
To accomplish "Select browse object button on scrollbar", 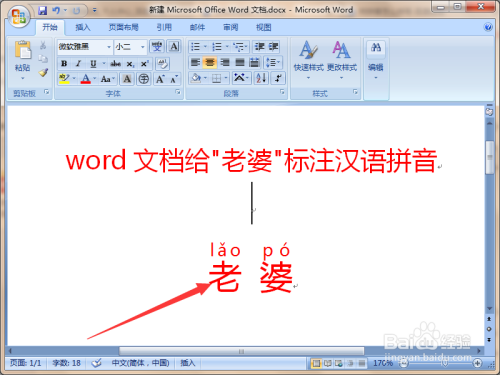I will coord(489,329).
